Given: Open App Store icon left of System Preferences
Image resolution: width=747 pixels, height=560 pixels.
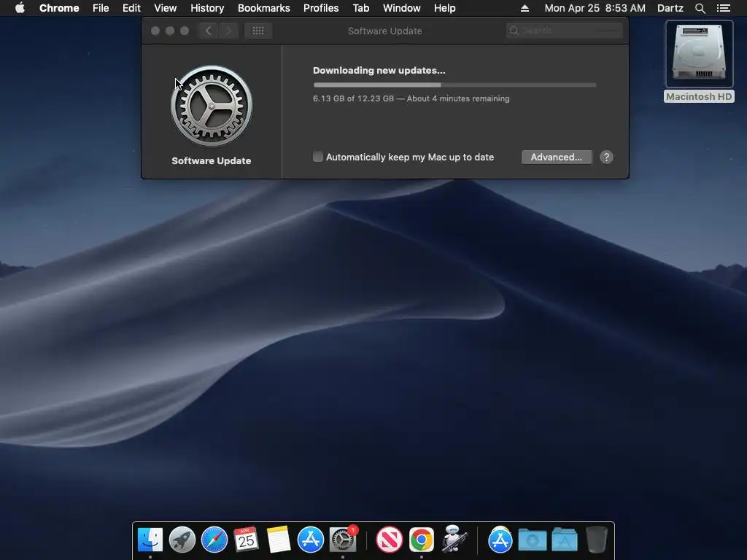Looking at the screenshot, I should [311, 540].
